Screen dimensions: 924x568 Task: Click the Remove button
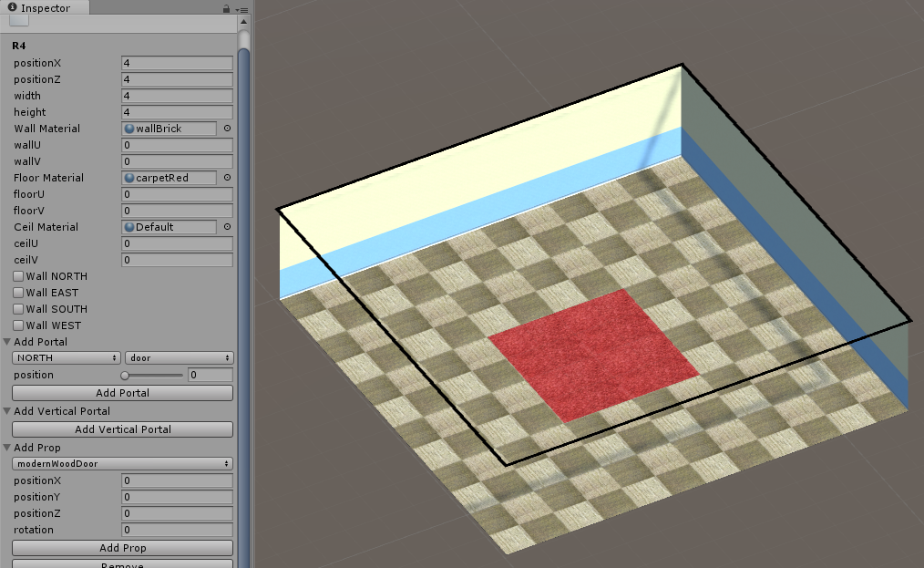click(x=123, y=563)
